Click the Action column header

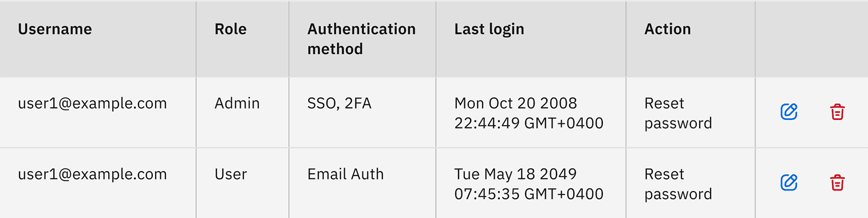(x=668, y=29)
